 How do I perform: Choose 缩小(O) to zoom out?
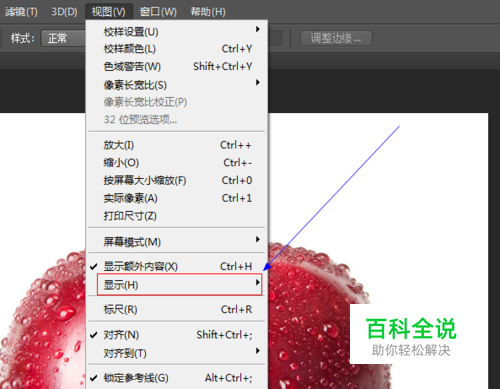pyautogui.click(x=177, y=163)
